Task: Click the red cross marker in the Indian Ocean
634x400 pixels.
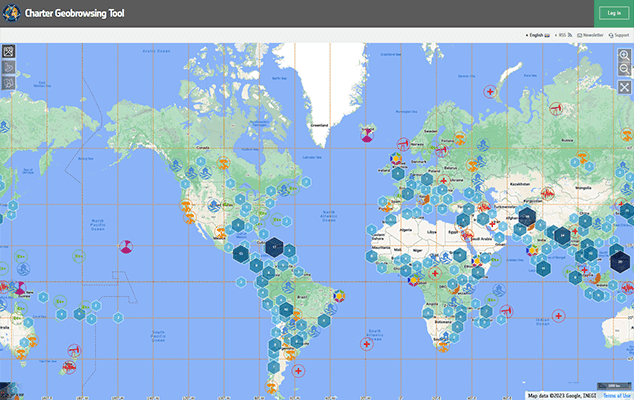Action: coord(558,315)
